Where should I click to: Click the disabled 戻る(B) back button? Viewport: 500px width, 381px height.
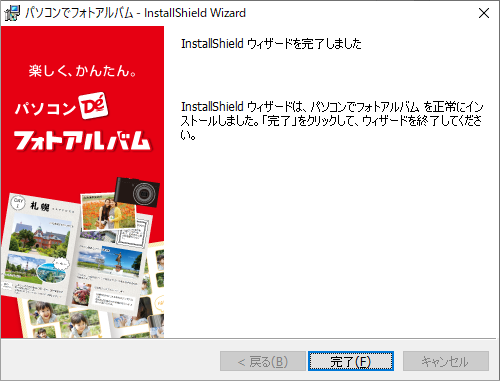pos(263,361)
